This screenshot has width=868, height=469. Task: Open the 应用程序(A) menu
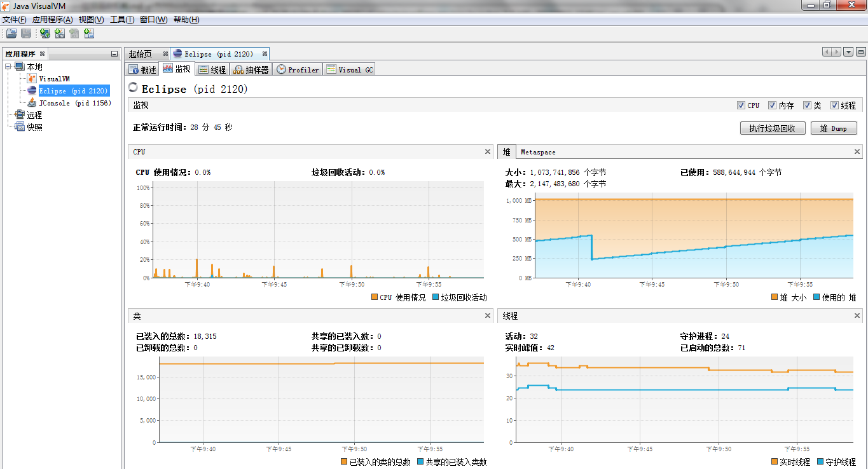tap(52, 20)
